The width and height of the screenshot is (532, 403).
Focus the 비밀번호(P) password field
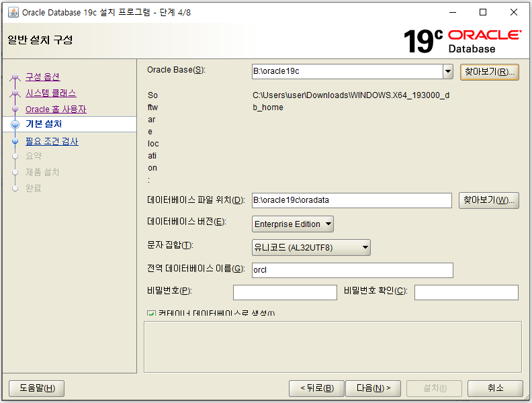click(285, 292)
